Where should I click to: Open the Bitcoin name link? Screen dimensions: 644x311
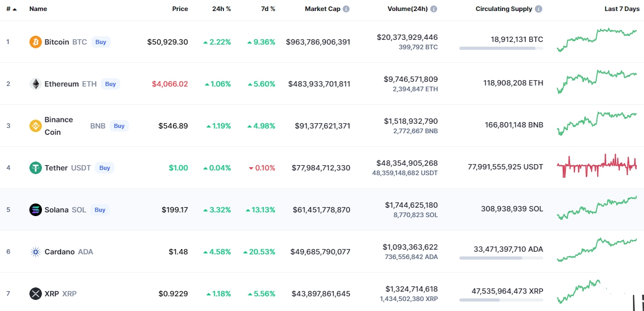pos(57,42)
